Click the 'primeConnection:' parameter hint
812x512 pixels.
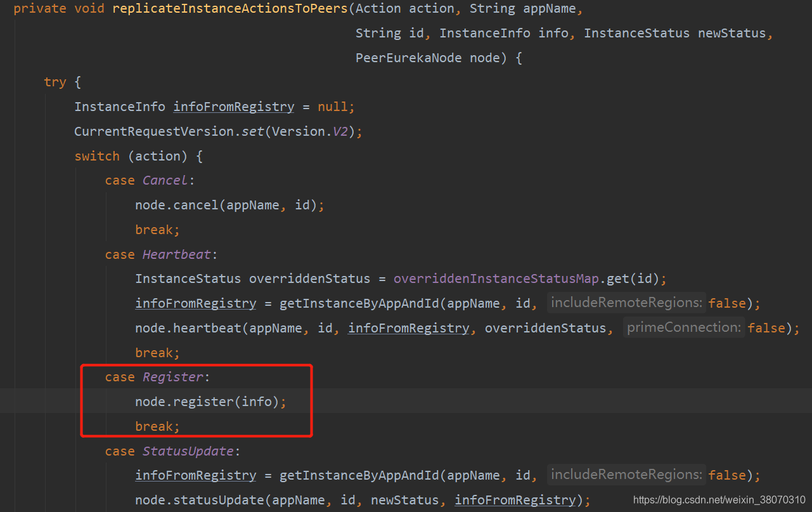(x=684, y=327)
